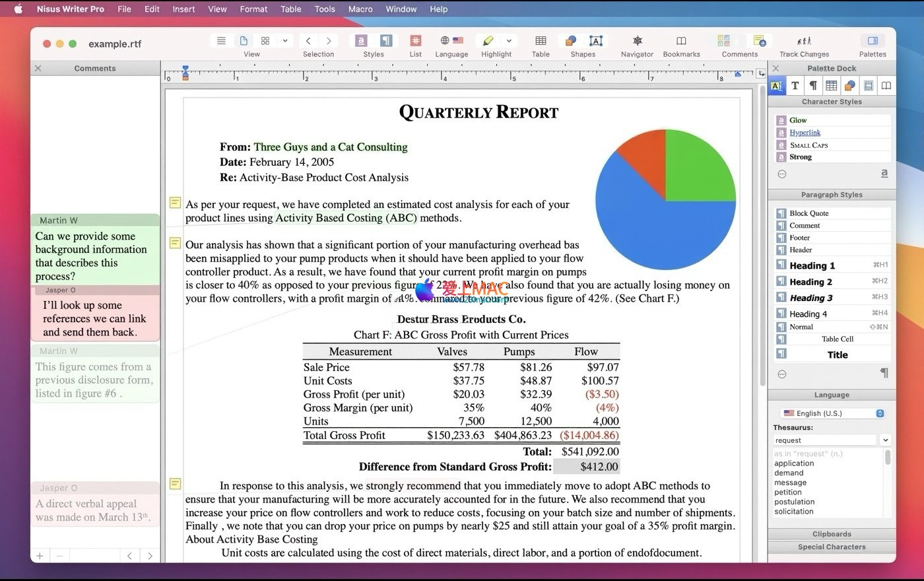
Task: Open the Format menu
Action: 253,9
